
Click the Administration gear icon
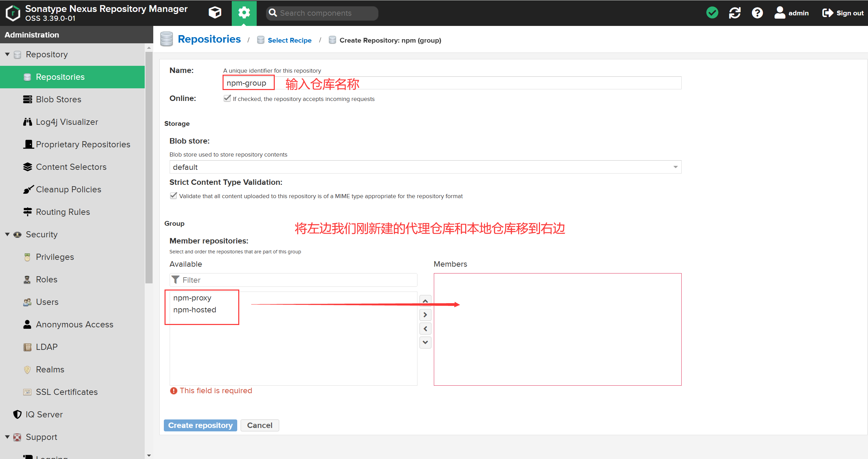[244, 13]
